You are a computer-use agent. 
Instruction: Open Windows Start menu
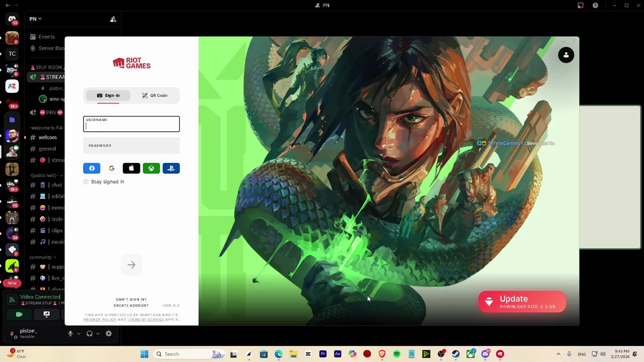tap(144, 354)
